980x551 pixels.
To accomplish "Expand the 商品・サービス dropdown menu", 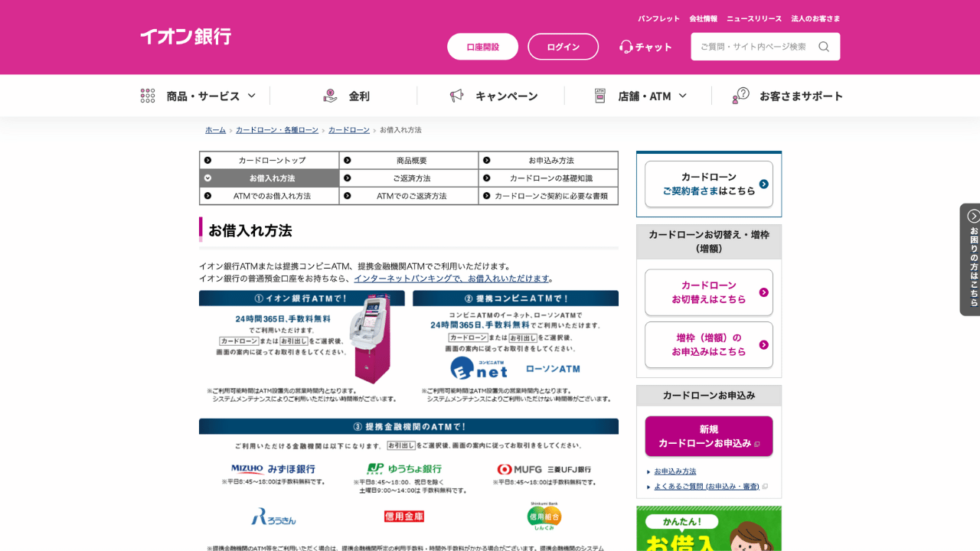I will tap(250, 95).
